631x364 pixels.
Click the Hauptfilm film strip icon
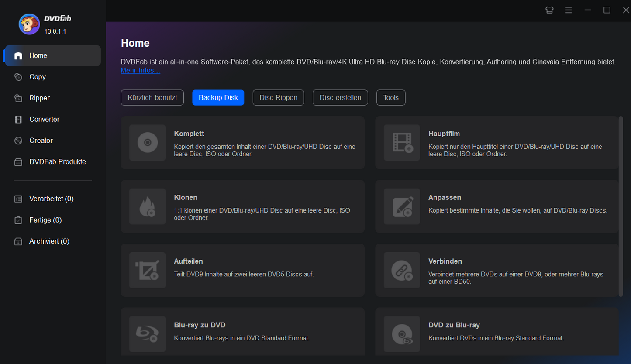point(401,143)
